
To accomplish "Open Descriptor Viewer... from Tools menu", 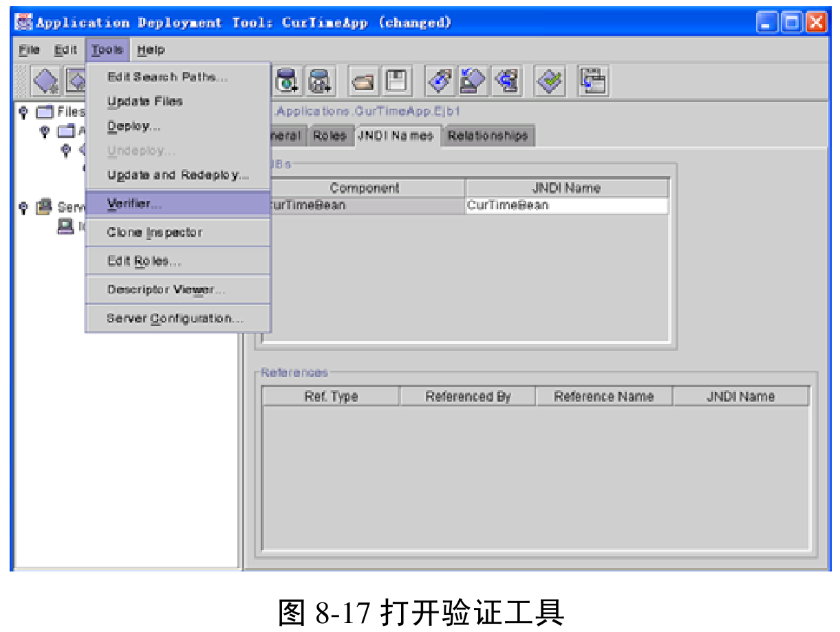I will [x=178, y=290].
